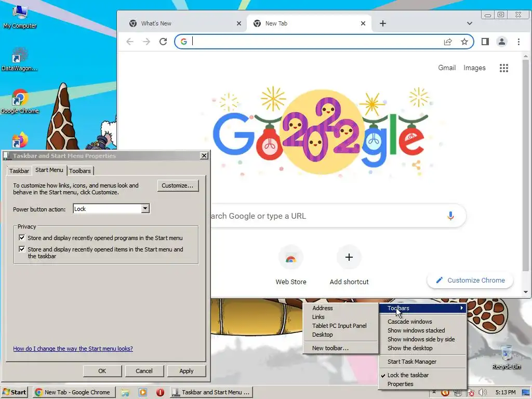
Task: Open a new Chrome tab with plus
Action: (x=383, y=23)
